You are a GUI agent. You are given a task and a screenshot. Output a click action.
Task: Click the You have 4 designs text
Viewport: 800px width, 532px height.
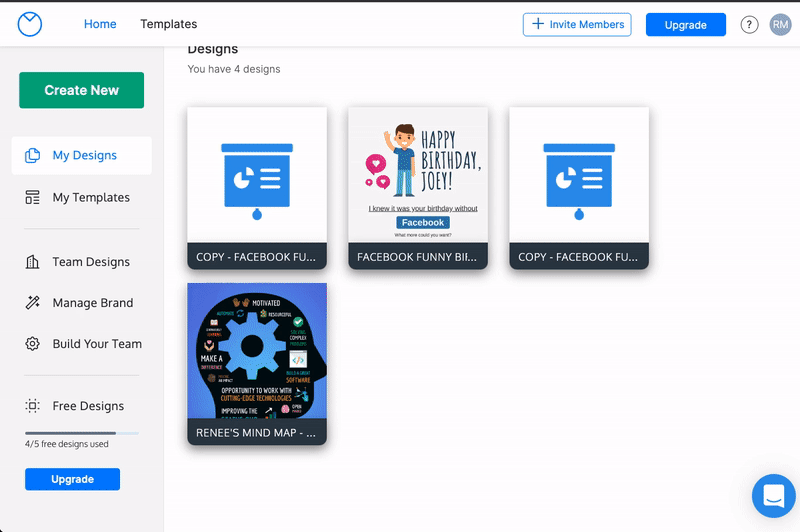pyautogui.click(x=234, y=69)
